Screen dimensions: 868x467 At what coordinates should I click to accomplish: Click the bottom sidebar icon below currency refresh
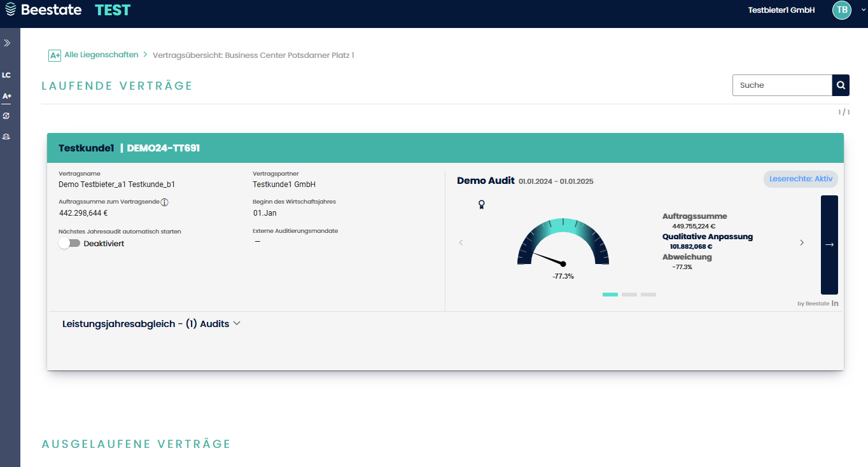(6, 137)
